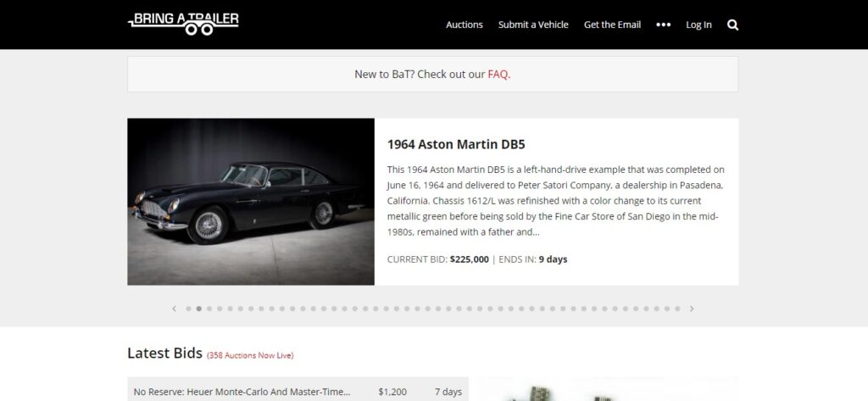Select the third carousel dot

[x=209, y=309]
